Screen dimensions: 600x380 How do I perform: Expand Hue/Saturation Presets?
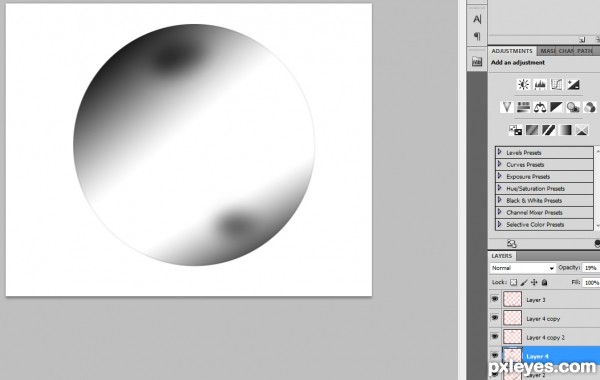(499, 188)
